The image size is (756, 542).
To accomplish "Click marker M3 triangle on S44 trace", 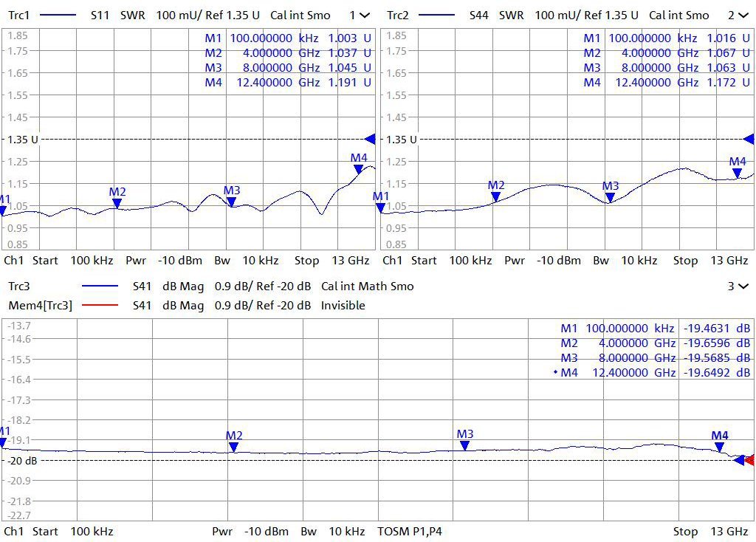I will [x=610, y=197].
